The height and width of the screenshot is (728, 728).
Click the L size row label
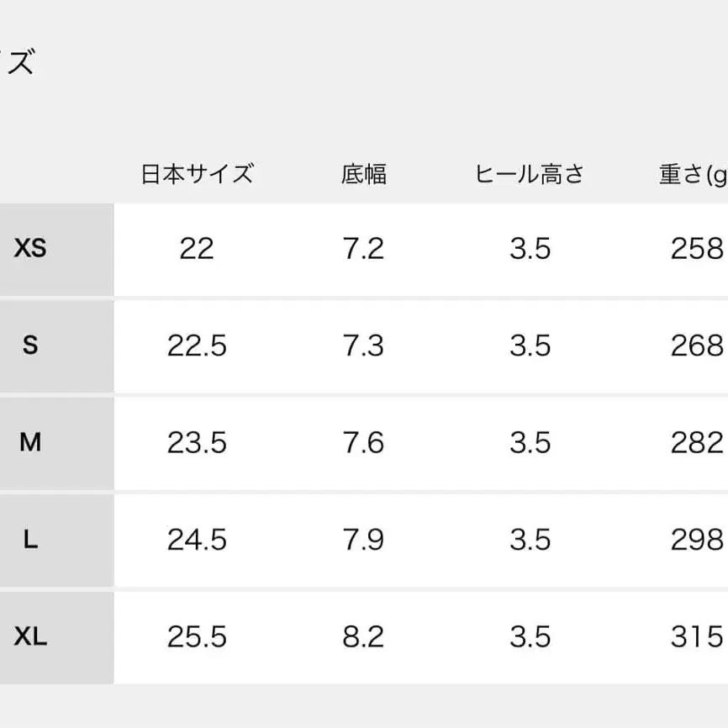click(x=31, y=540)
